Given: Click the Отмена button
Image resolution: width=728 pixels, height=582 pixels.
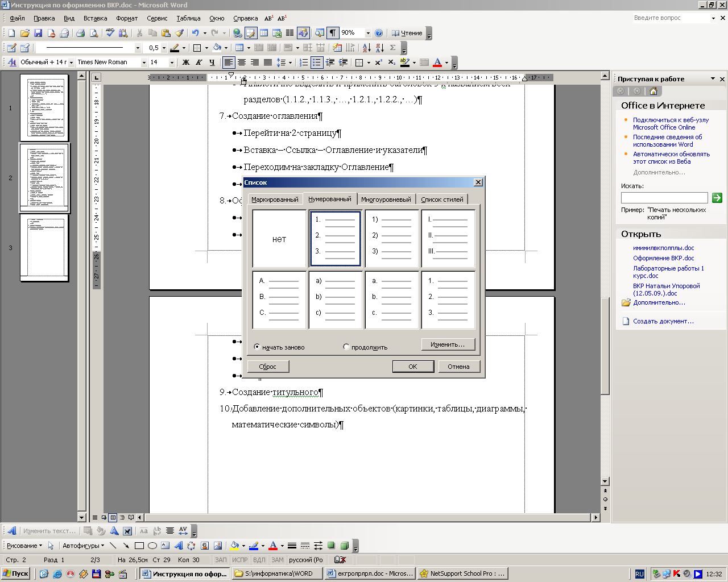Looking at the screenshot, I should click(x=458, y=367).
